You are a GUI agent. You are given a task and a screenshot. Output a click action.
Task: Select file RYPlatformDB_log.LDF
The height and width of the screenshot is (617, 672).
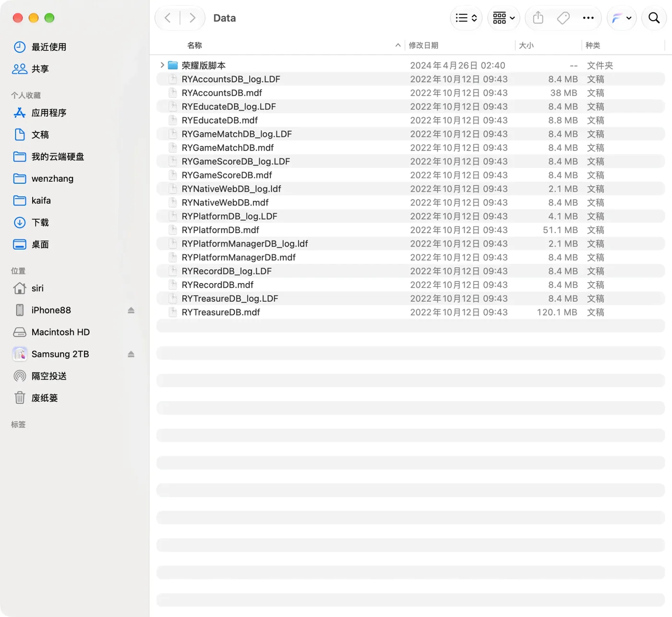tap(410, 216)
